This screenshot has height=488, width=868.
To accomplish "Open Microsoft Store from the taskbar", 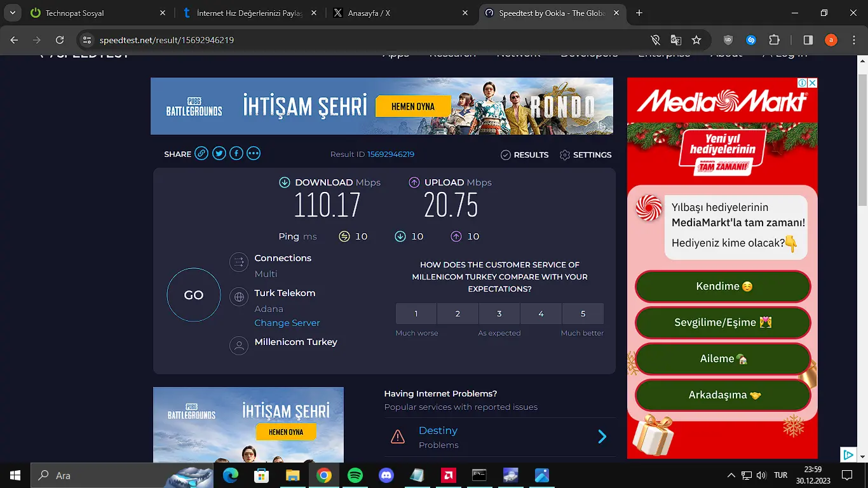I will 262,475.
